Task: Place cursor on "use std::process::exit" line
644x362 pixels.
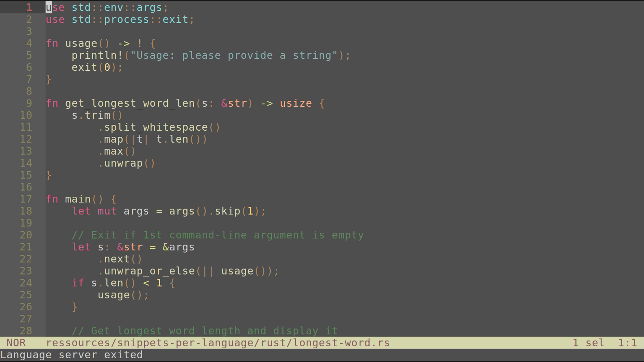Action: tap(120, 19)
